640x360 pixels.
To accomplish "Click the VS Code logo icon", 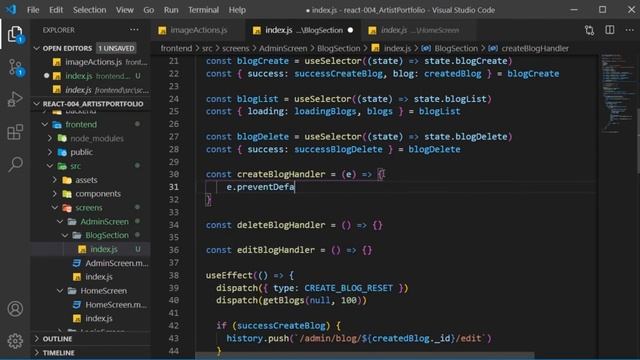I will (x=11, y=9).
